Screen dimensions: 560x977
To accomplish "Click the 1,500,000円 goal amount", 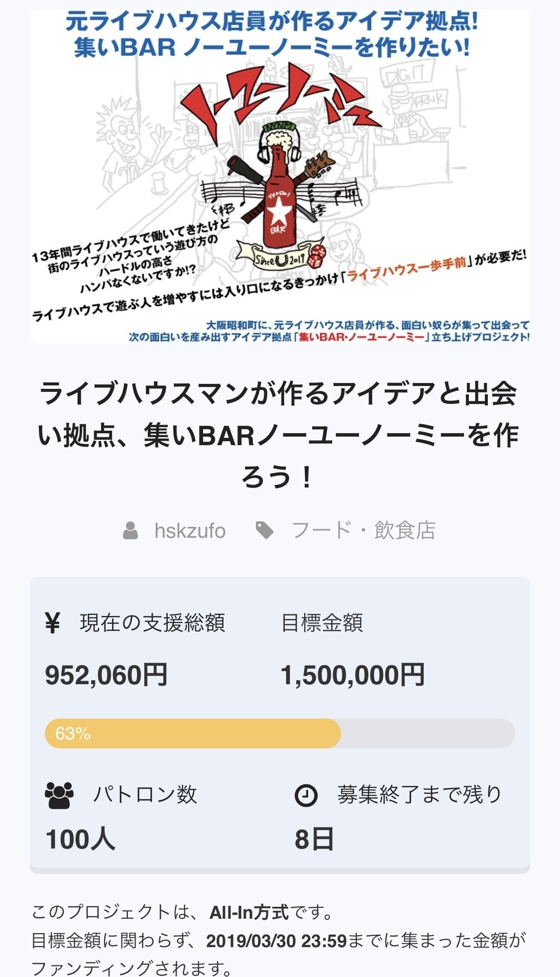I will (x=352, y=675).
